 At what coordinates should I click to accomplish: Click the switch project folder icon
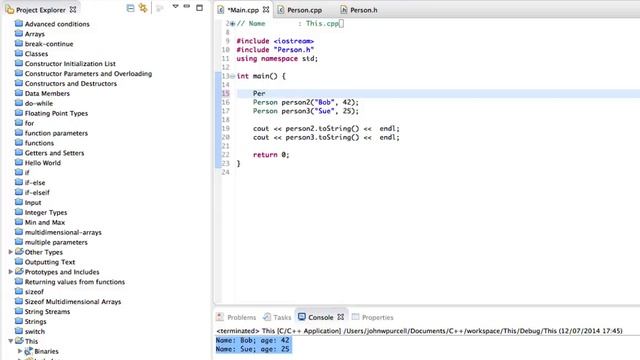point(19,331)
